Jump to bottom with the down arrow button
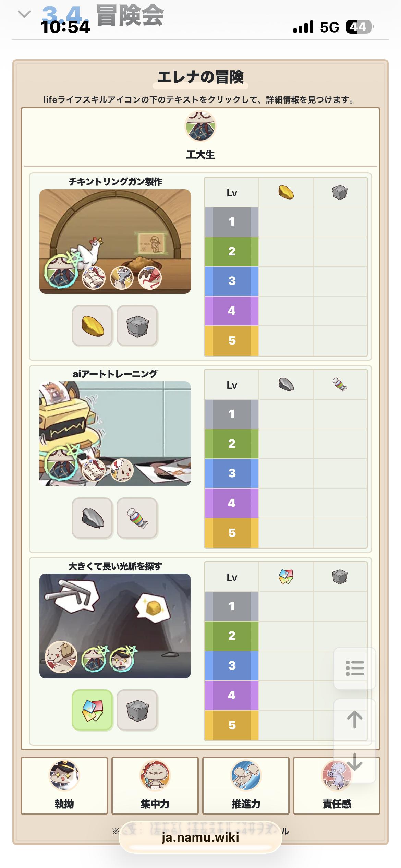Image resolution: width=401 pixels, height=868 pixels. (x=355, y=762)
